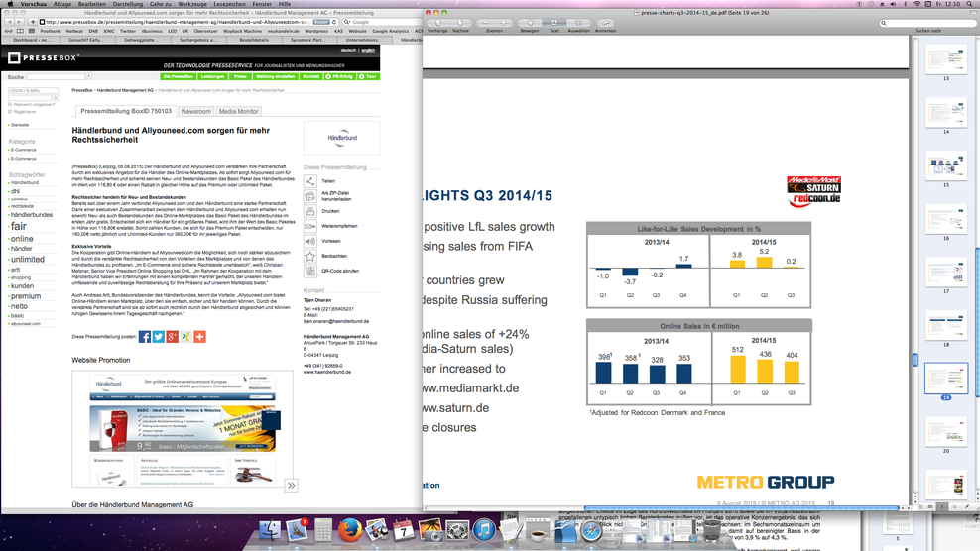Open Finder from the Dock
The image size is (980, 551).
pos(270,530)
